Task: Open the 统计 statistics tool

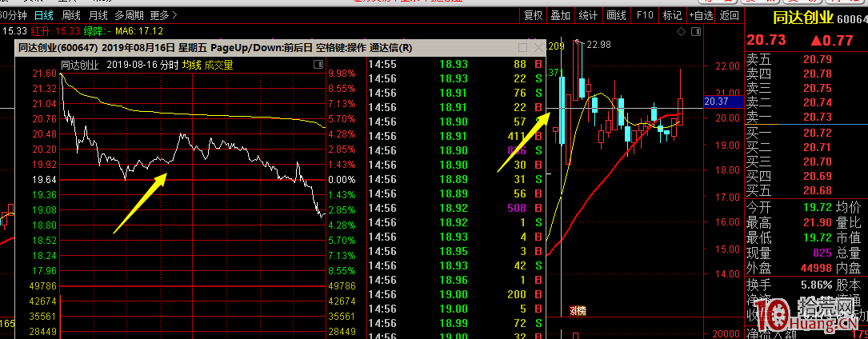Action: coord(588,15)
